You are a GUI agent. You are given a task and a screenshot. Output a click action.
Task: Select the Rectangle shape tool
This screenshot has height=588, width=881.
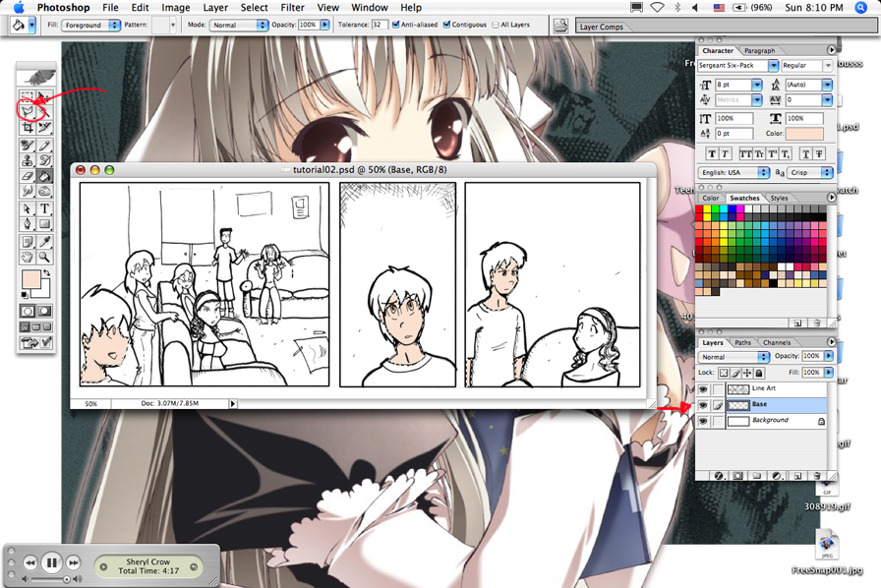coord(44,224)
